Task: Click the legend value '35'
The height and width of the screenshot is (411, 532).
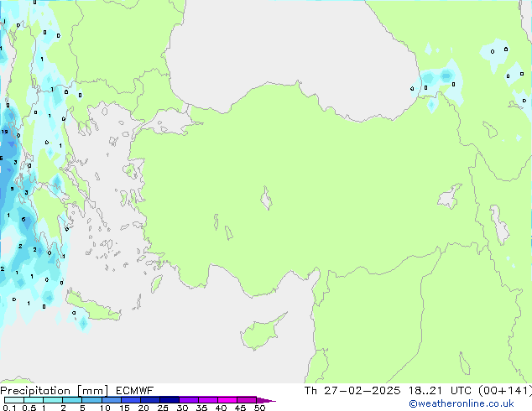Action: click(201, 408)
